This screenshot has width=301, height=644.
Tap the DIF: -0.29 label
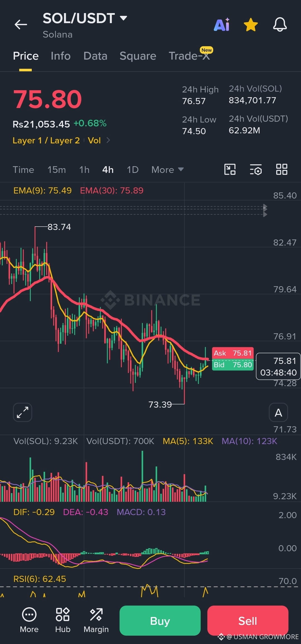(34, 512)
